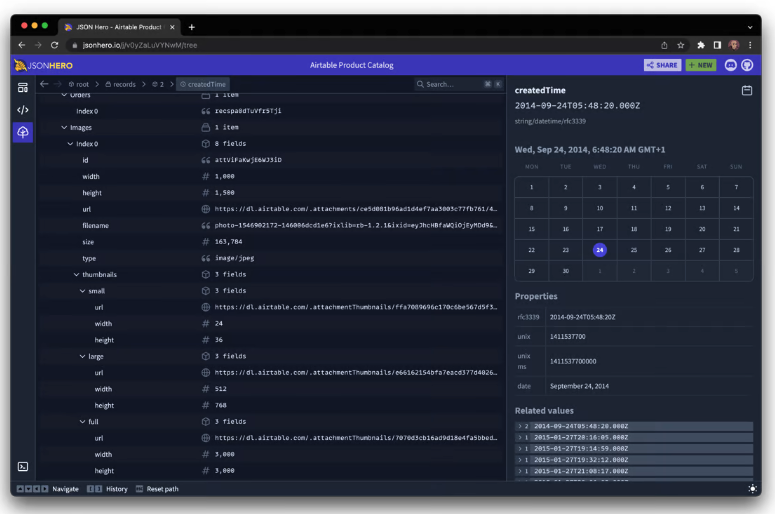The image size is (775, 514).
Task: Open Chrome three-dot menu
Action: [x=750, y=45]
